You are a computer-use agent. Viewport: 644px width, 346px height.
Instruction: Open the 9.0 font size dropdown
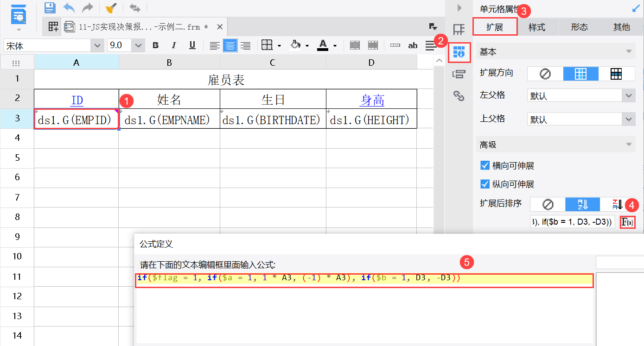(x=139, y=45)
